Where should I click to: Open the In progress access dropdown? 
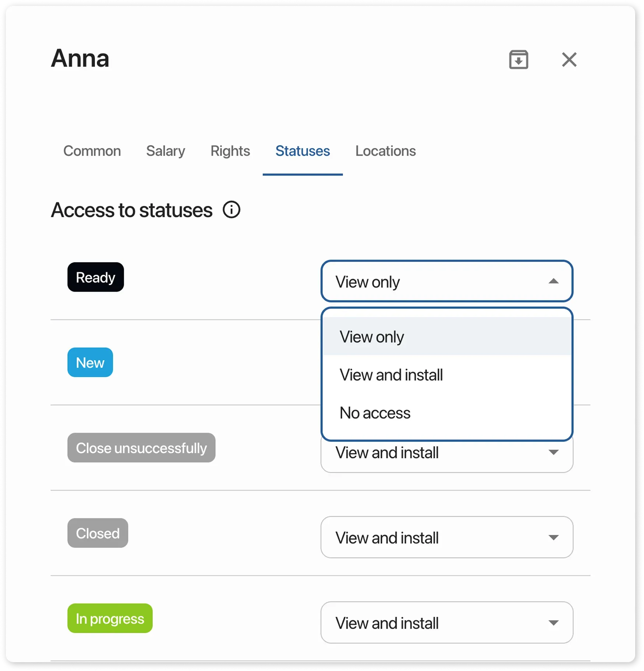(447, 623)
